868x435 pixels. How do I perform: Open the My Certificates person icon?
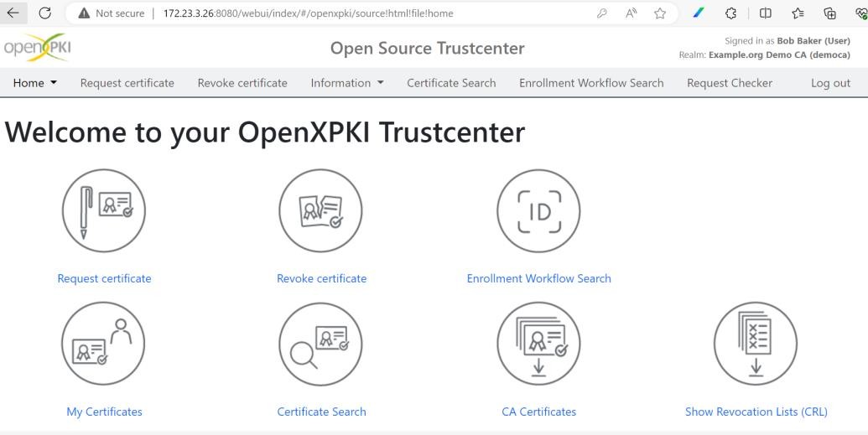(x=103, y=344)
